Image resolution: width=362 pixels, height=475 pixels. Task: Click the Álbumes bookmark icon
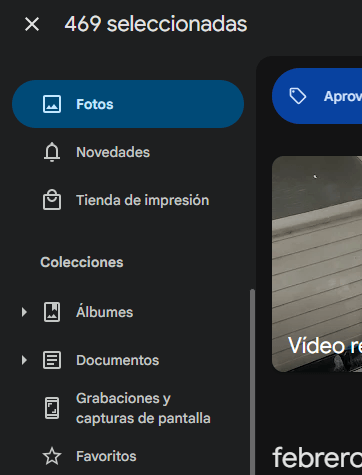coord(52,312)
